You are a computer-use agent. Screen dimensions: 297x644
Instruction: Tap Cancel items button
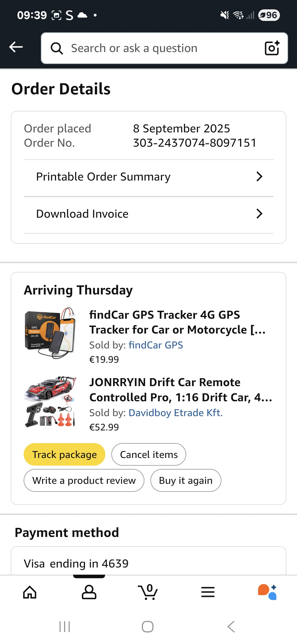click(x=149, y=454)
